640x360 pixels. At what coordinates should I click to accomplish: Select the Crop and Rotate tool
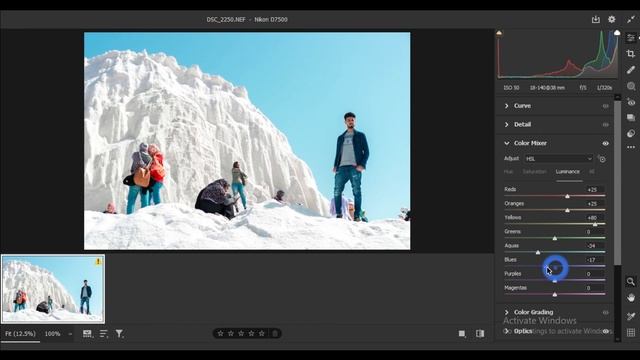(x=631, y=53)
